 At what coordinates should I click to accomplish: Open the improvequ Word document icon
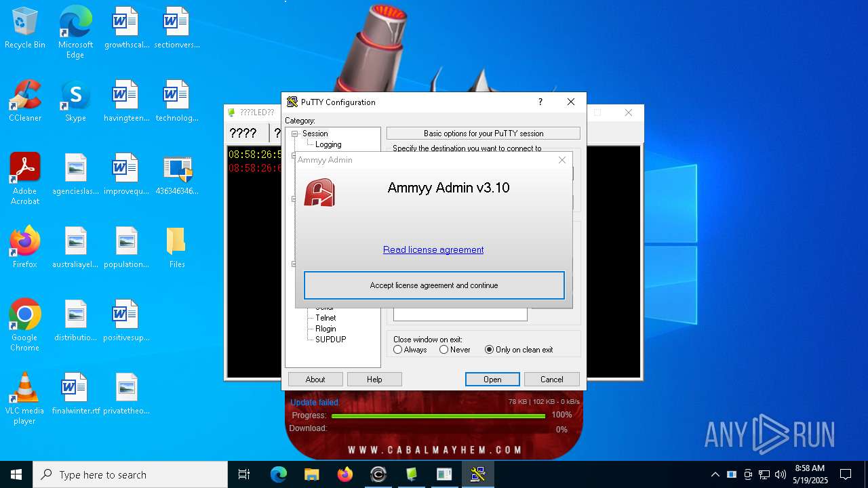126,175
